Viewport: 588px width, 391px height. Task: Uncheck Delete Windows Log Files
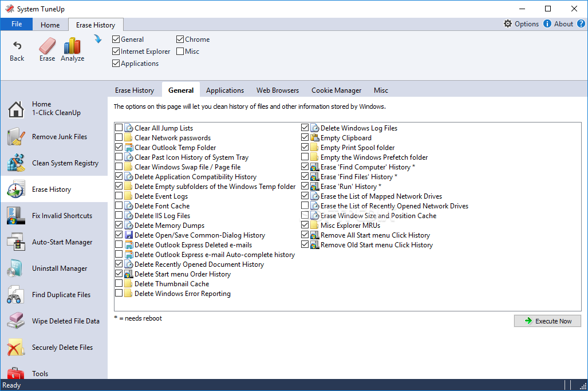pos(305,128)
